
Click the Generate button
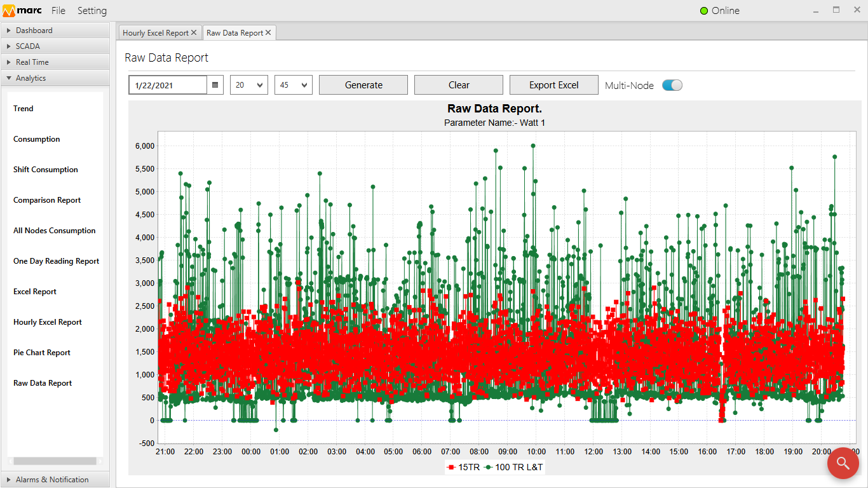pos(363,85)
